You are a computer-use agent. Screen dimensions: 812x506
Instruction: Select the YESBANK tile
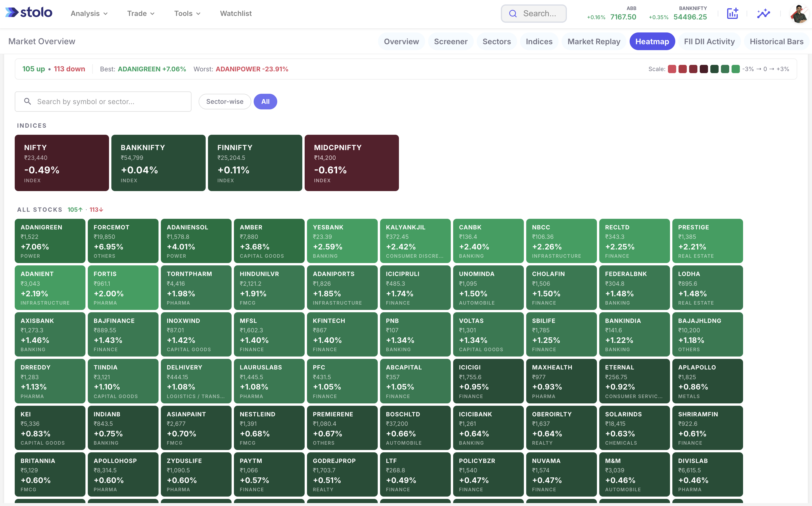(342, 241)
